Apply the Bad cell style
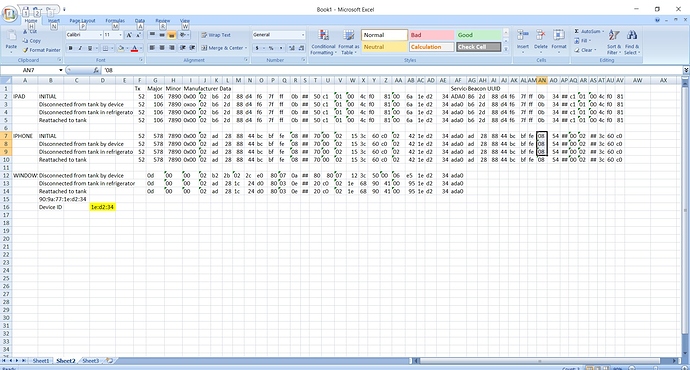 431,35
